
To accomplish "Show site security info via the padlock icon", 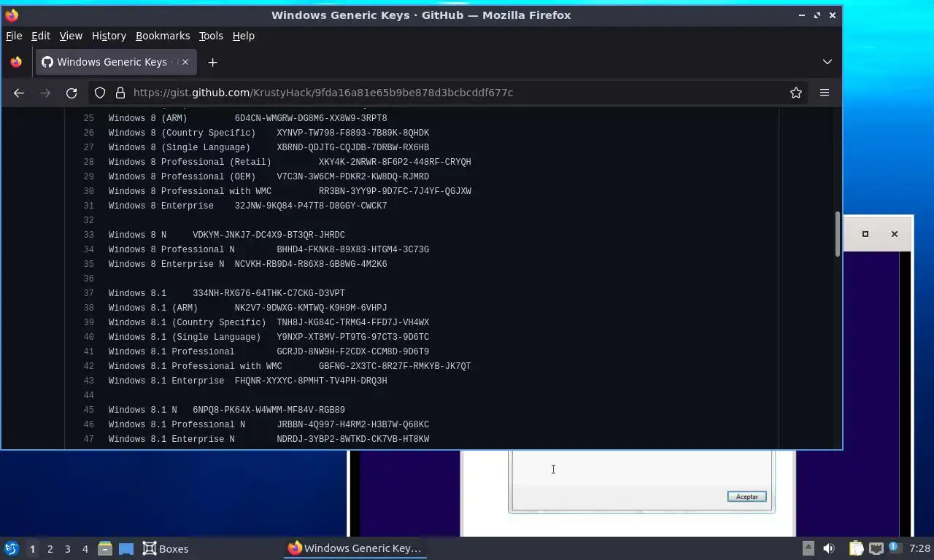I will click(x=120, y=93).
